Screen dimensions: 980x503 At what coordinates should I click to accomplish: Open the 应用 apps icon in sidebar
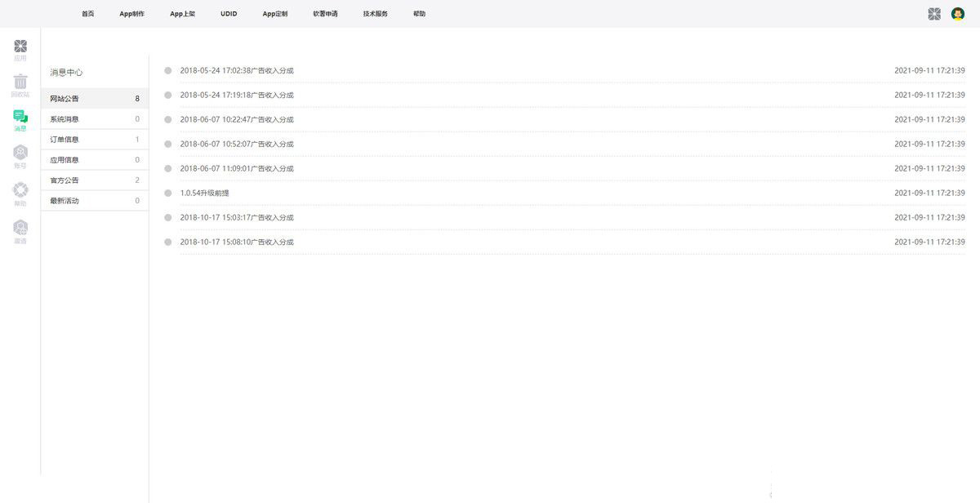coord(20,47)
